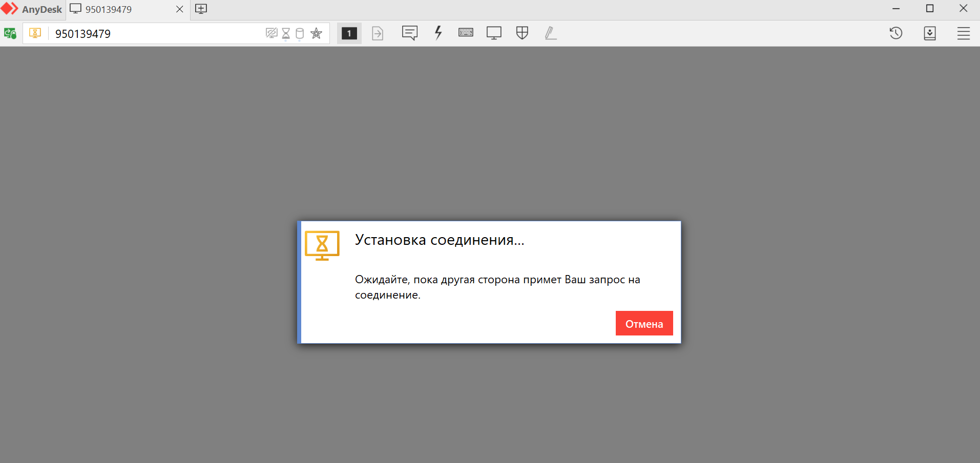Add address to favorites with star icon
Screen dimensions: 980x463
click(x=317, y=33)
